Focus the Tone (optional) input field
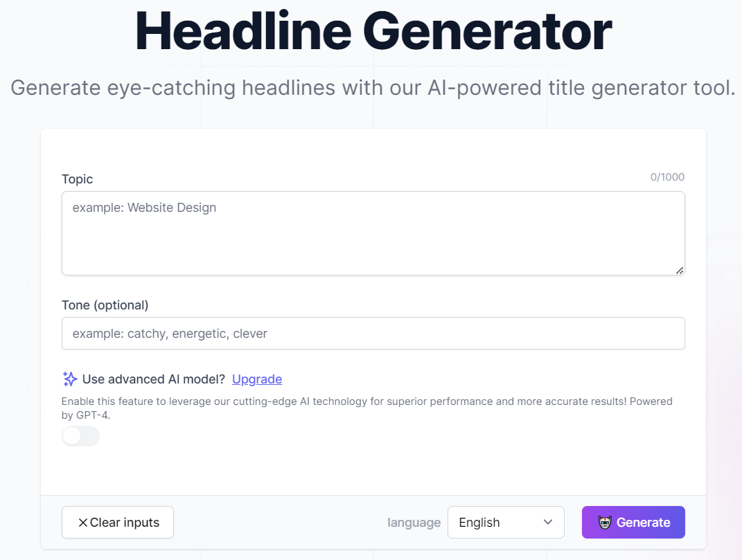 click(x=373, y=334)
